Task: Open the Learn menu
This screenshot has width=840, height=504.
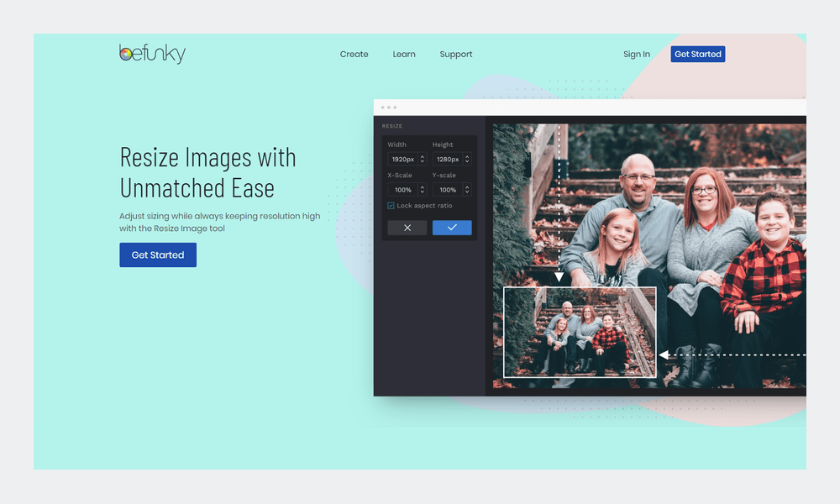Action: click(x=404, y=54)
